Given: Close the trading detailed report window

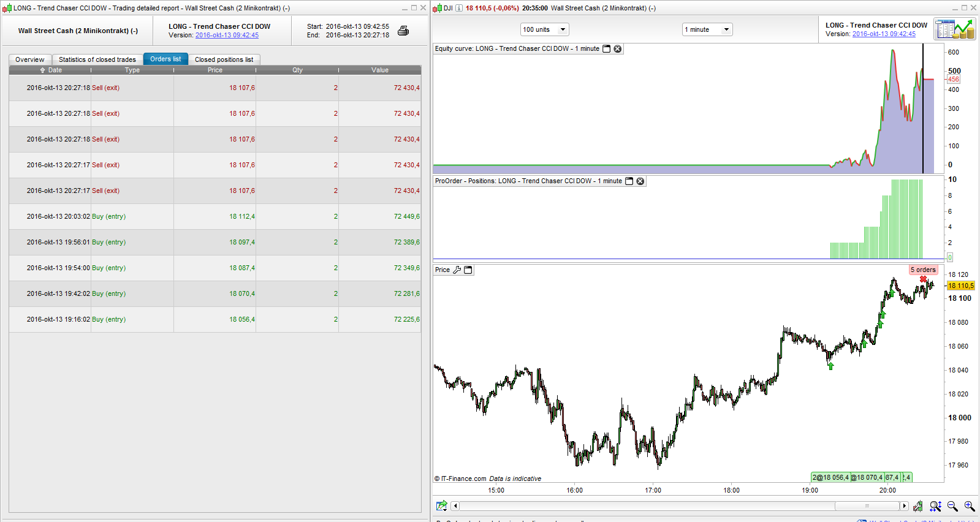Looking at the screenshot, I should coord(423,8).
